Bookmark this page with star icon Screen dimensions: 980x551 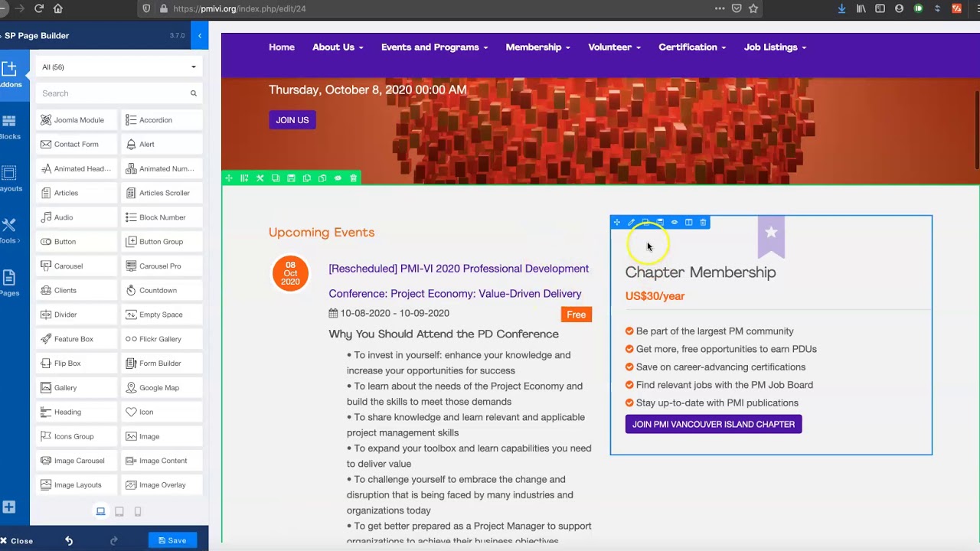pyautogui.click(x=753, y=8)
